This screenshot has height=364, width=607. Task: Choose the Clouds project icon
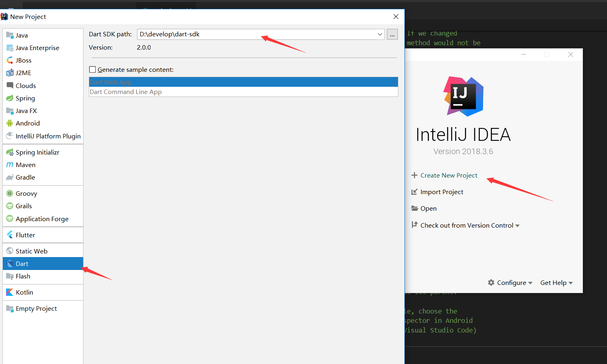[x=10, y=86]
